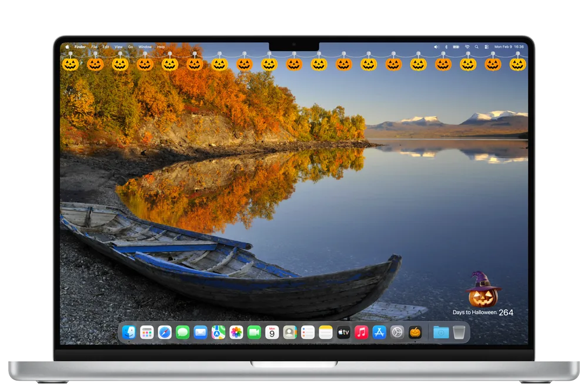Screen dimensions: 588x387
Task: Open Finder from the Dock
Action: 129,332
